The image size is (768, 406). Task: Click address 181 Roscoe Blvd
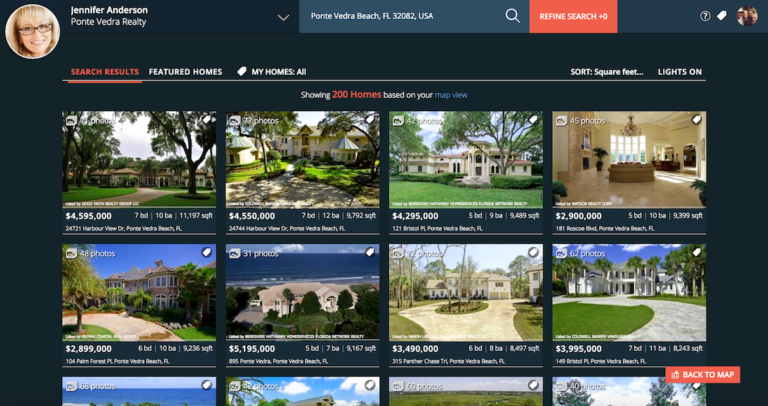[605, 228]
